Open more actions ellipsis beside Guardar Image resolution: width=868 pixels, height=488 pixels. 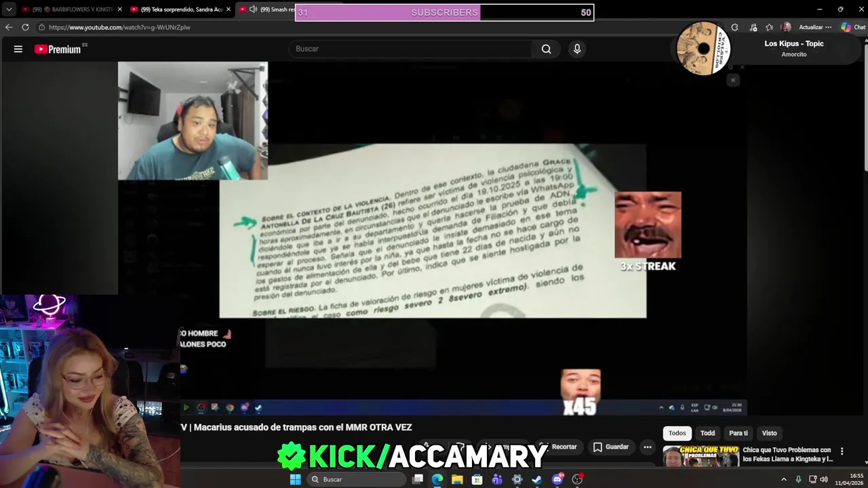648,447
